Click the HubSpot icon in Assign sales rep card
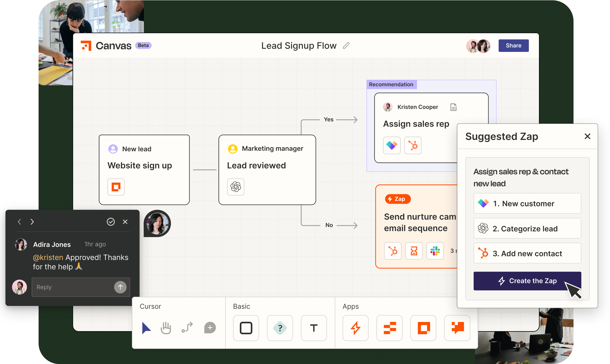 (413, 145)
